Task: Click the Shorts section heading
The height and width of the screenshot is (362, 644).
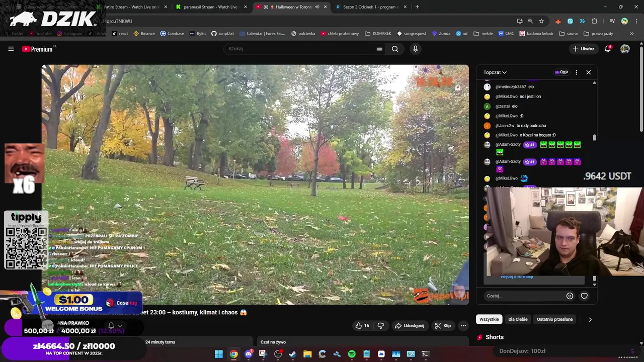Action: [495, 337]
